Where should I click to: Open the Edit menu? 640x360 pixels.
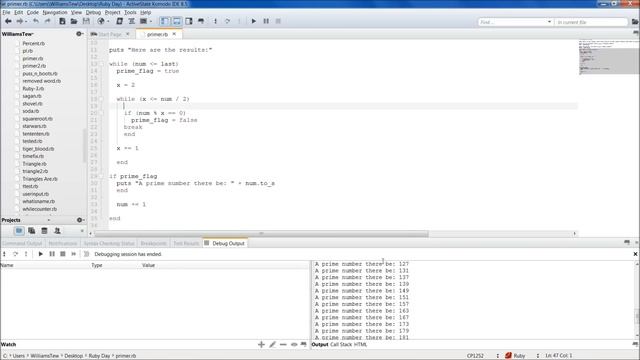pos(18,13)
